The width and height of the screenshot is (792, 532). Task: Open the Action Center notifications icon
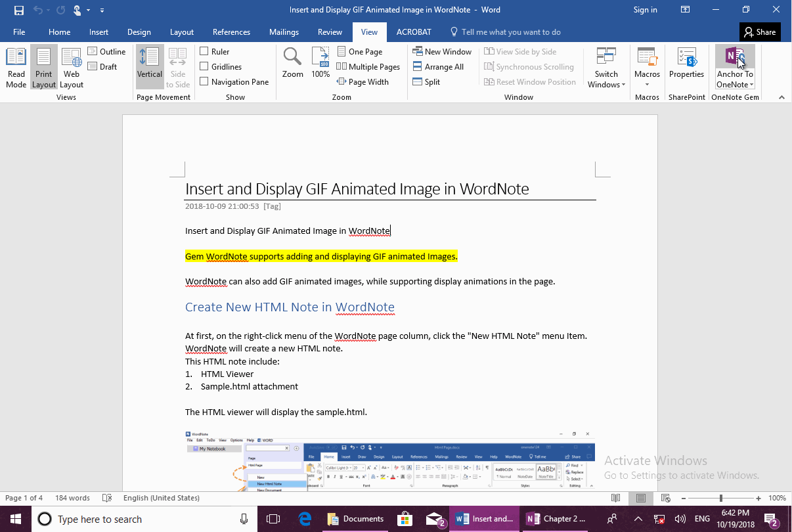(772, 519)
